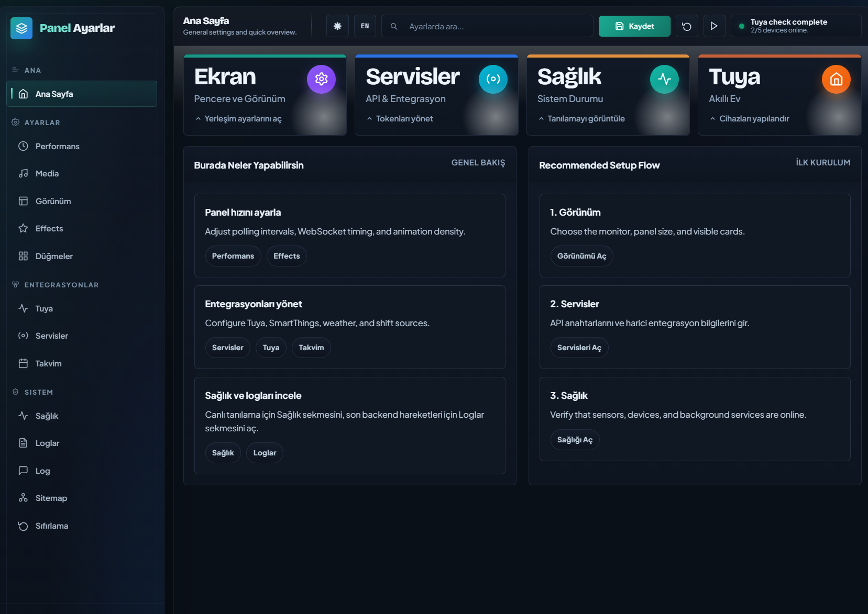
Task: Open Effects in the sidebar
Action: (x=82, y=228)
